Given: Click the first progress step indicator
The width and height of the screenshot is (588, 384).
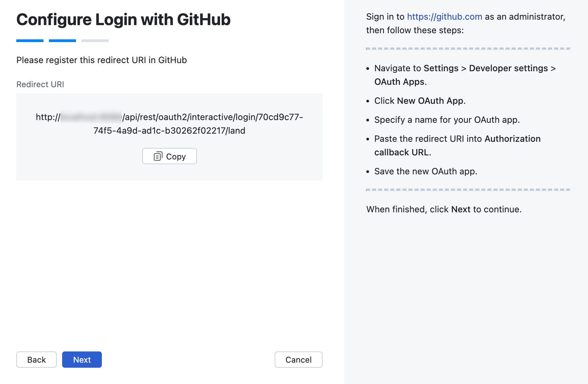Looking at the screenshot, I should pyautogui.click(x=30, y=41).
